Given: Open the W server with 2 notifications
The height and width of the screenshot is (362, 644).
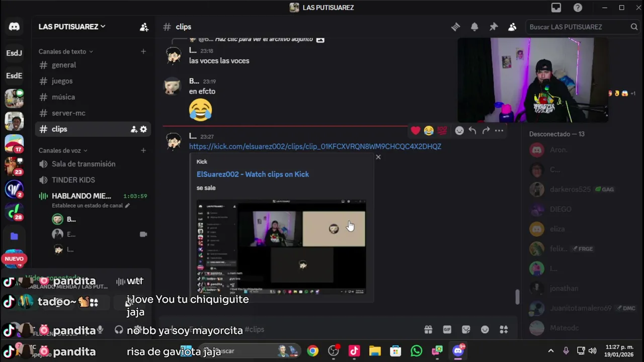Looking at the screenshot, I should 14,190.
